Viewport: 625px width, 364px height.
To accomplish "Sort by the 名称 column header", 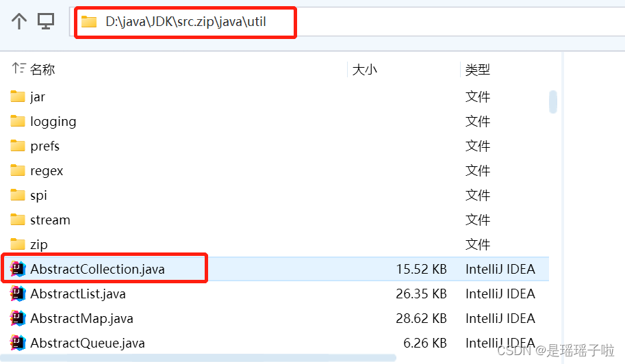I will 42,70.
